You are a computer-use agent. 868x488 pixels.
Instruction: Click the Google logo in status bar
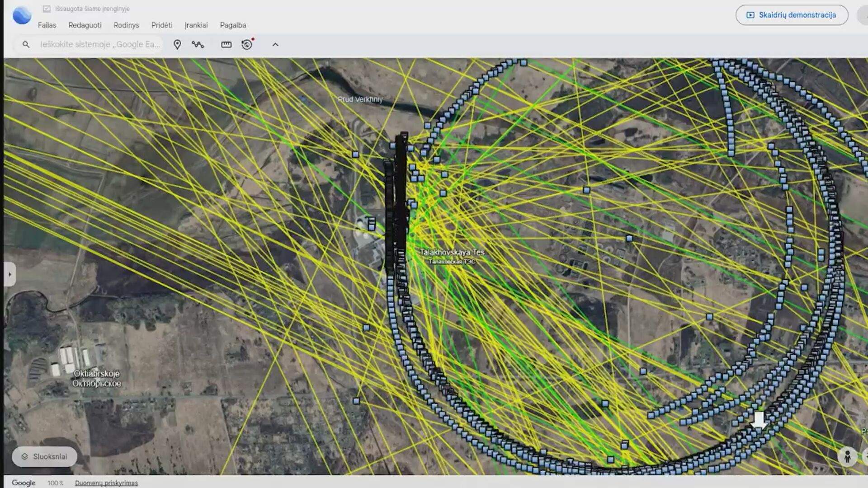tap(24, 483)
